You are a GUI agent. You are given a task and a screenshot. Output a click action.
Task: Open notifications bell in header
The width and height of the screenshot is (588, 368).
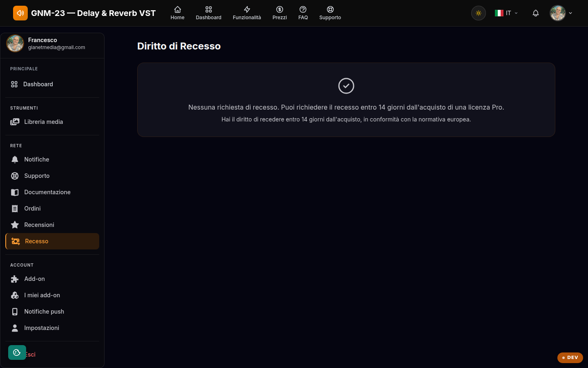[x=536, y=13]
